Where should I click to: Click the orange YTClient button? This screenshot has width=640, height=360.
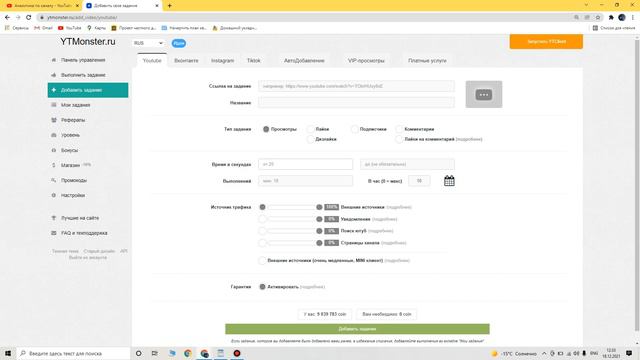[546, 42]
